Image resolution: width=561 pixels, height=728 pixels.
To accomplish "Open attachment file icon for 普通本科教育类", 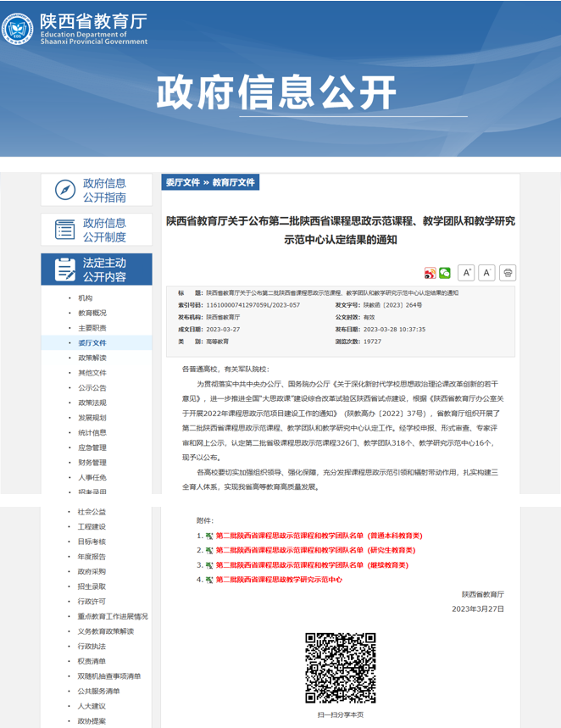I will click(x=209, y=536).
